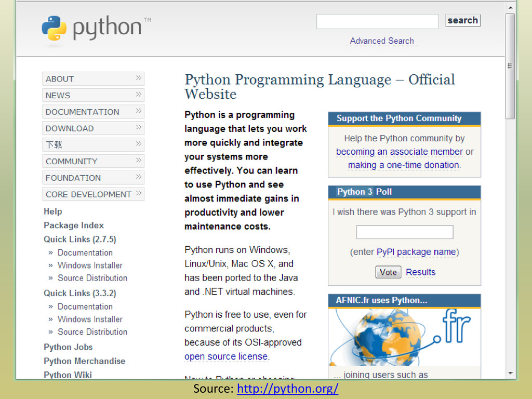Click the scrollbar down arrow

point(511,373)
